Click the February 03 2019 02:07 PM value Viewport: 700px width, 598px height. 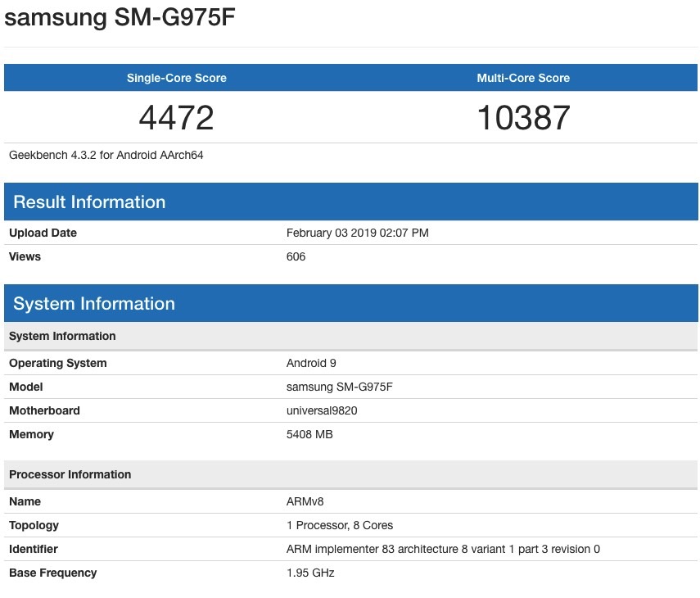358,233
